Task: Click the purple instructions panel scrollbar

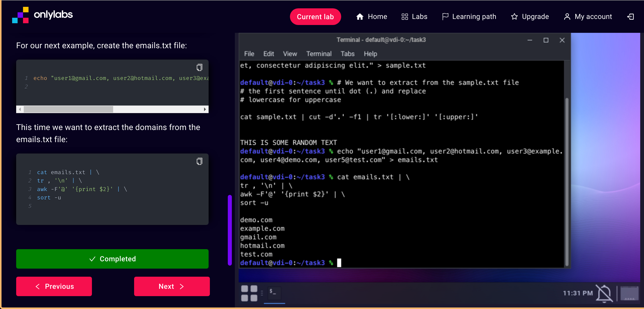Action: coord(230,230)
